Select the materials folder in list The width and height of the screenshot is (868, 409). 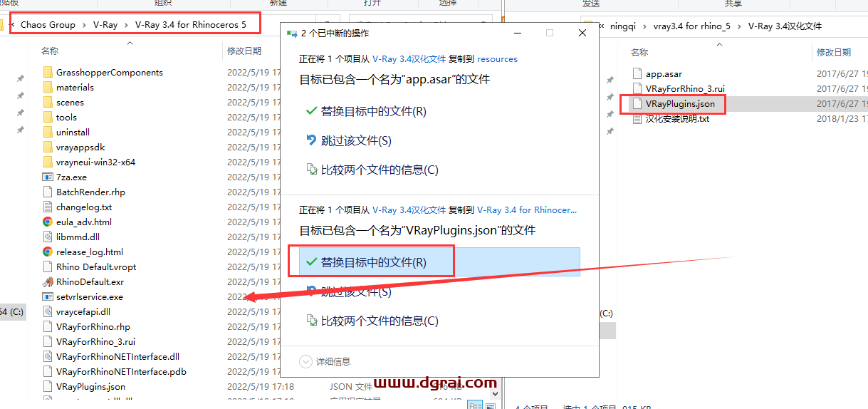(75, 88)
